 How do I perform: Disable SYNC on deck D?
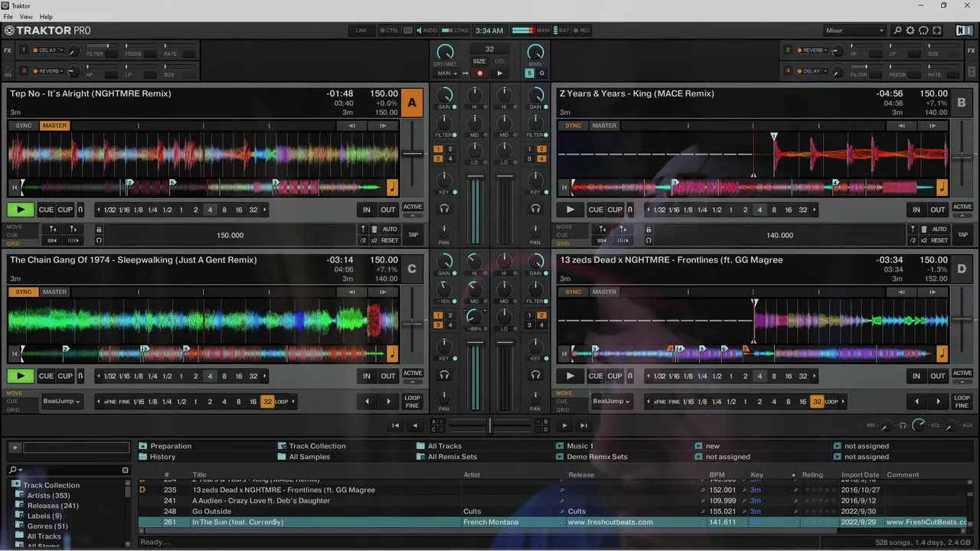click(x=573, y=292)
